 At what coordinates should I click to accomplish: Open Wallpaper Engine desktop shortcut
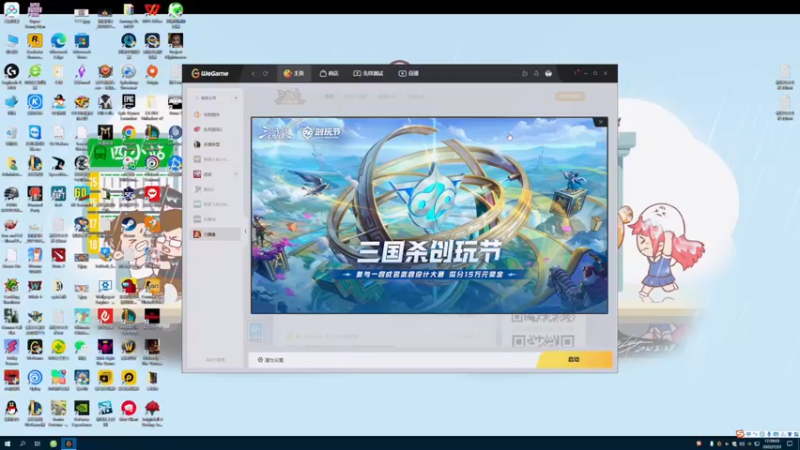(105, 290)
